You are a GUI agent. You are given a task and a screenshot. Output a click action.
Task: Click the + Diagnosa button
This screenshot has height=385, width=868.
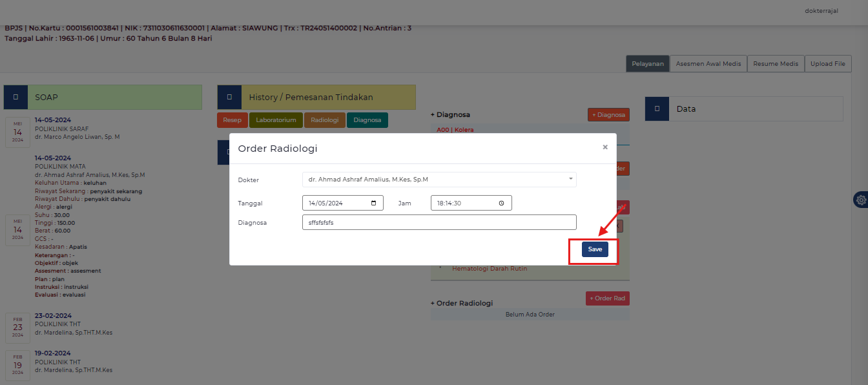click(608, 115)
